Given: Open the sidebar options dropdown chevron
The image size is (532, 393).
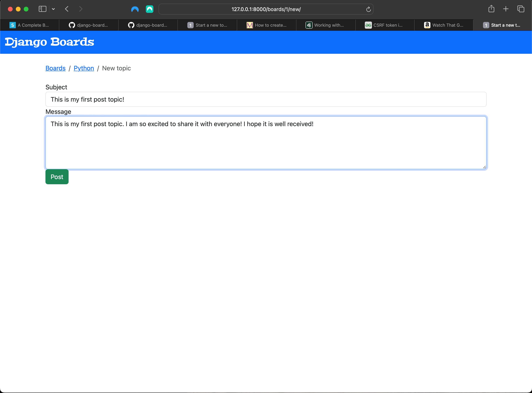Looking at the screenshot, I should point(53,9).
